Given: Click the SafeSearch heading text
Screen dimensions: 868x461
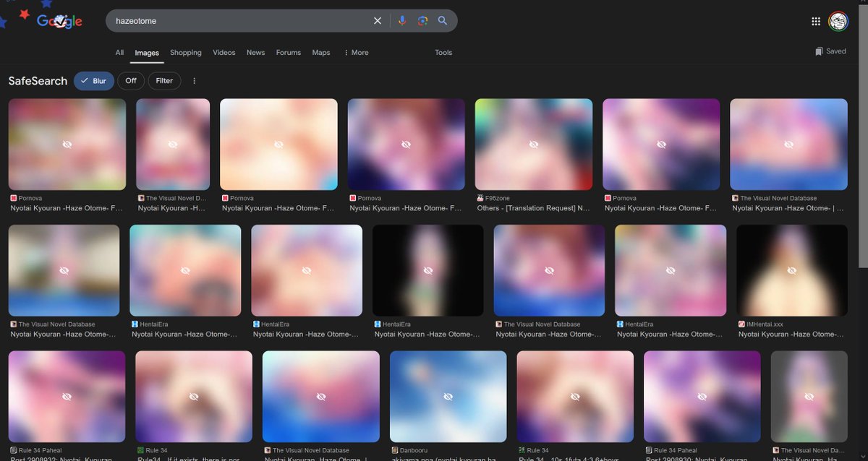Looking at the screenshot, I should [38, 81].
